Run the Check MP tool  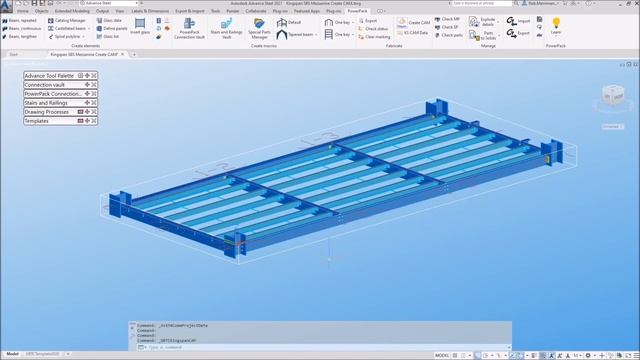click(x=447, y=19)
